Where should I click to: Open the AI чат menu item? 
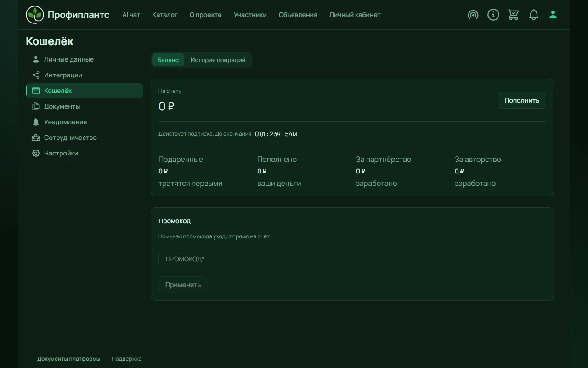(131, 15)
